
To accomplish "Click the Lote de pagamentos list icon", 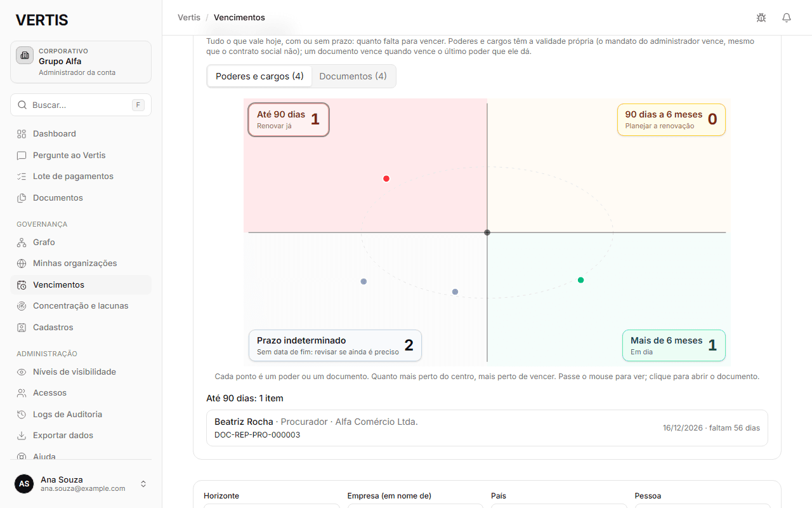I will pyautogui.click(x=22, y=177).
